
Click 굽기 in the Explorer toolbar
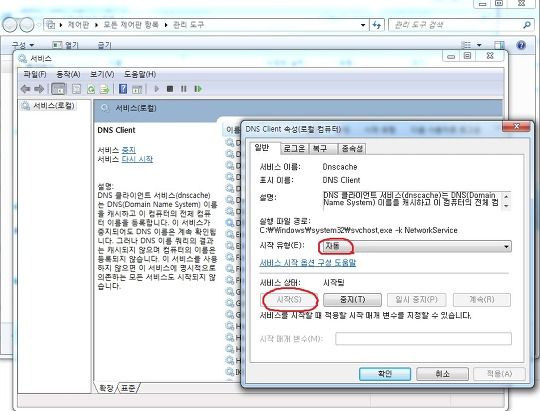104,45
